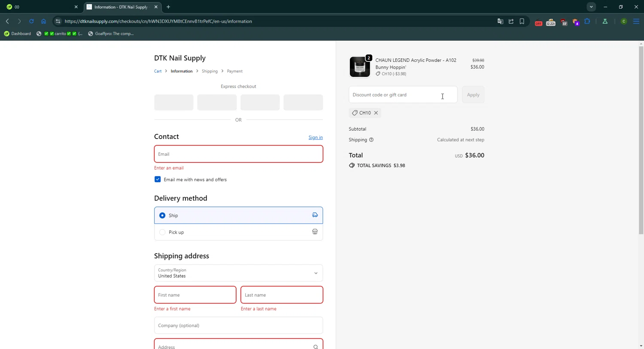
Task: Toggle Email me with news and offers
Action: coord(158,179)
